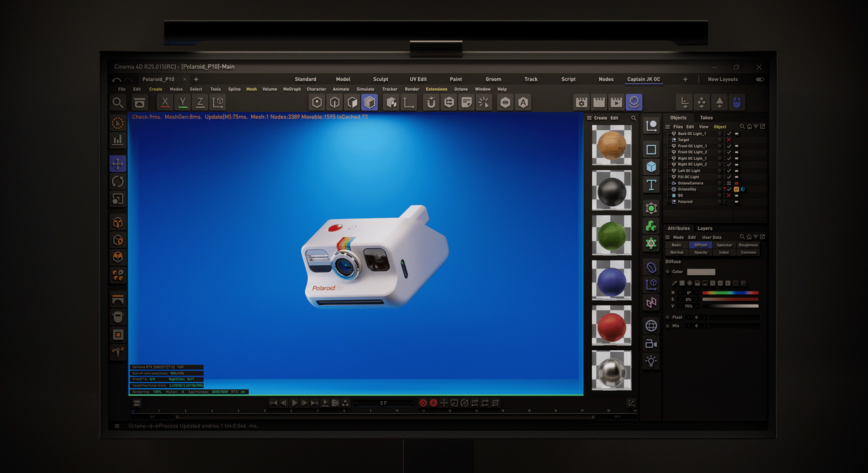Select the Rotate tool in left toolbar
Viewport: 868px width, 473px height.
click(x=117, y=182)
